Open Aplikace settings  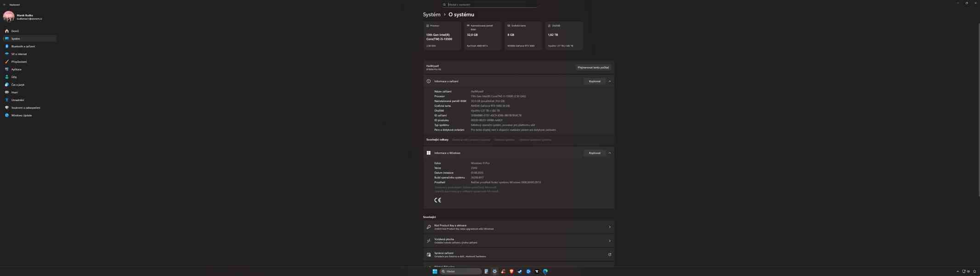click(29, 69)
